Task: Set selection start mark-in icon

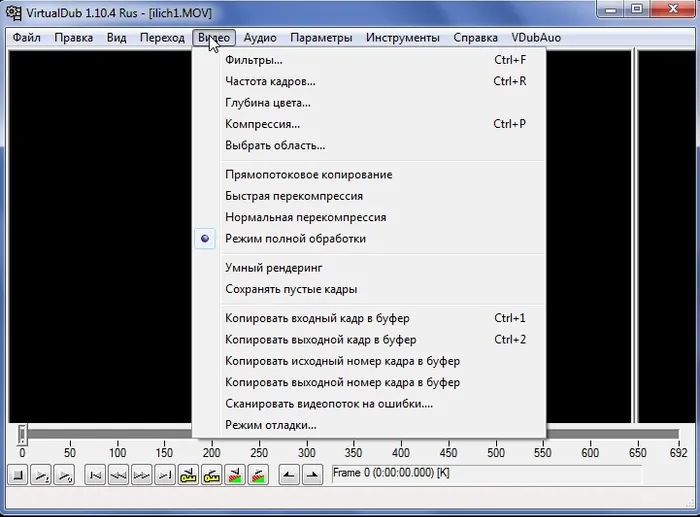Action: click(289, 475)
